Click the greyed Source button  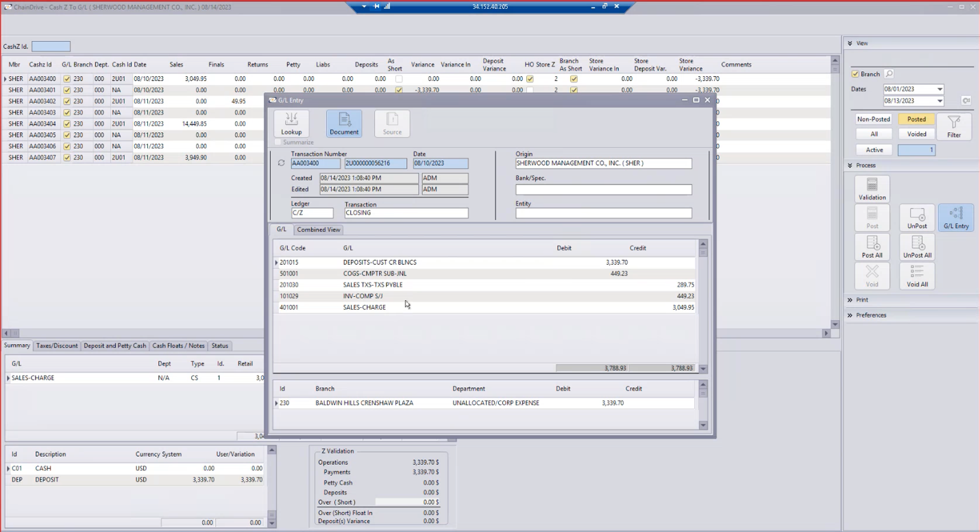pos(392,123)
